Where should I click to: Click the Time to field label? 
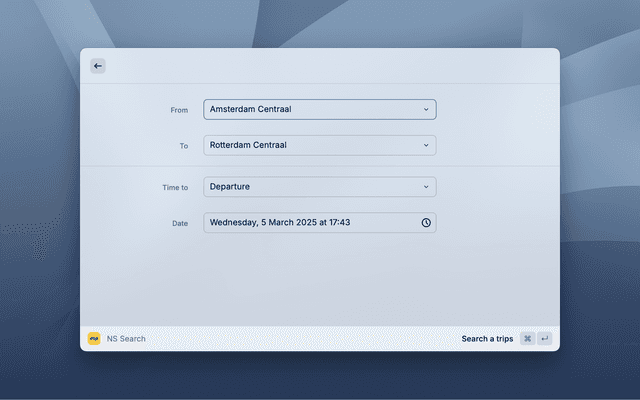coord(175,188)
